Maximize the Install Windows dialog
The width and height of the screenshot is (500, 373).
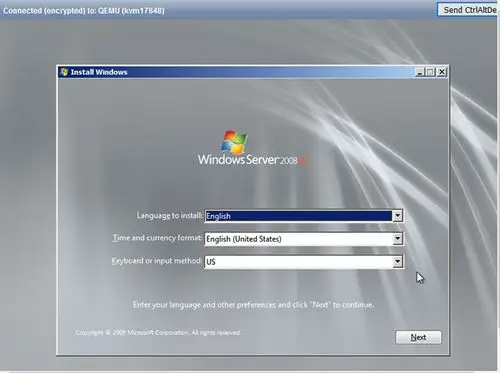pos(430,72)
